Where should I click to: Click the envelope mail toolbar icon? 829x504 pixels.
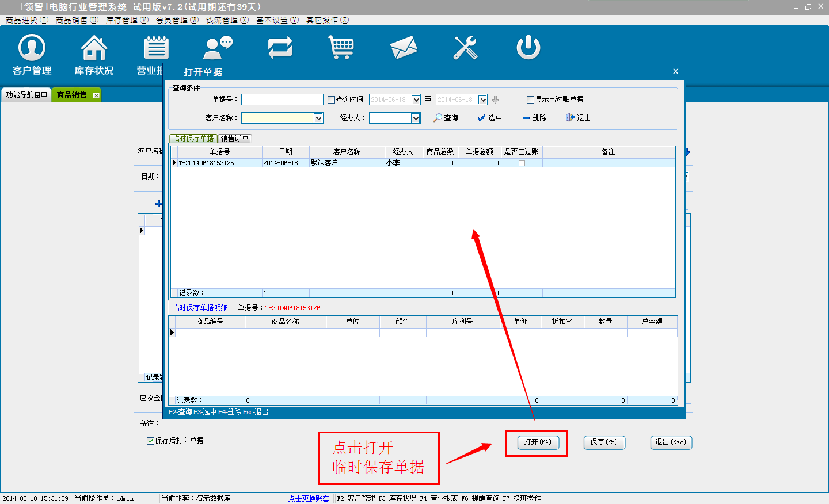404,48
